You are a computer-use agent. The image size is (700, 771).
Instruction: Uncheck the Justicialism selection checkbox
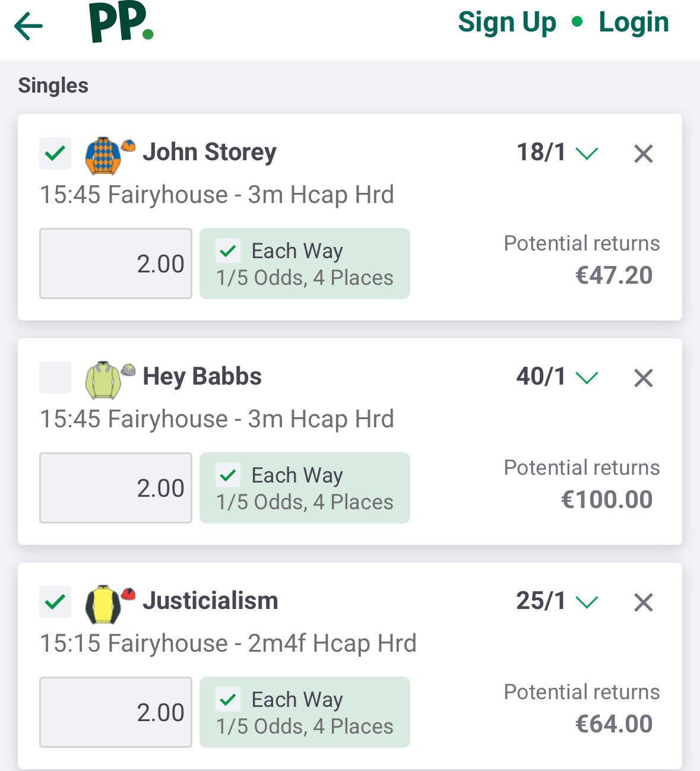tap(55, 602)
